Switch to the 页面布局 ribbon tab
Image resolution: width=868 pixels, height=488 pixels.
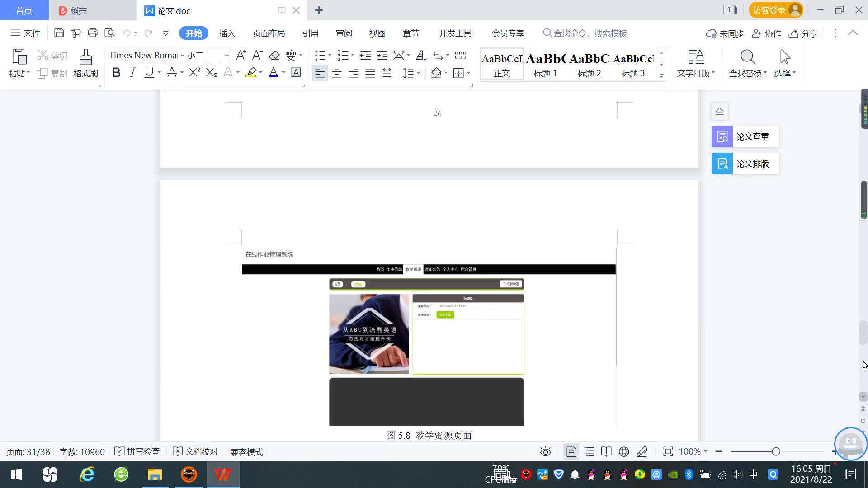click(269, 33)
